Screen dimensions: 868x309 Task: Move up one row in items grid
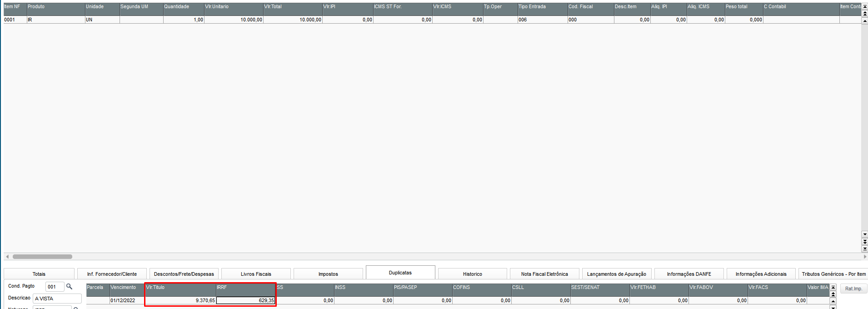click(x=865, y=21)
